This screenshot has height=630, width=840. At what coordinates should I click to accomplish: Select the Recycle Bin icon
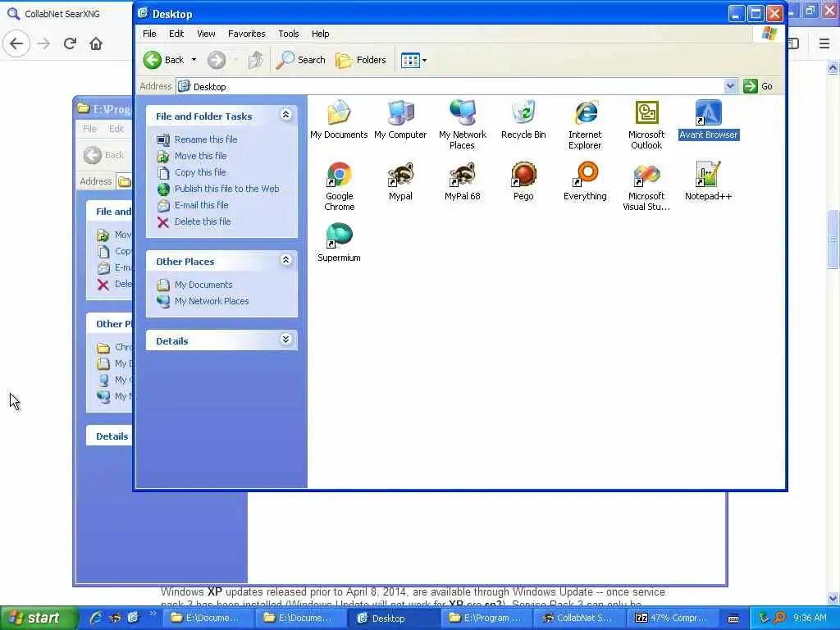(x=523, y=120)
